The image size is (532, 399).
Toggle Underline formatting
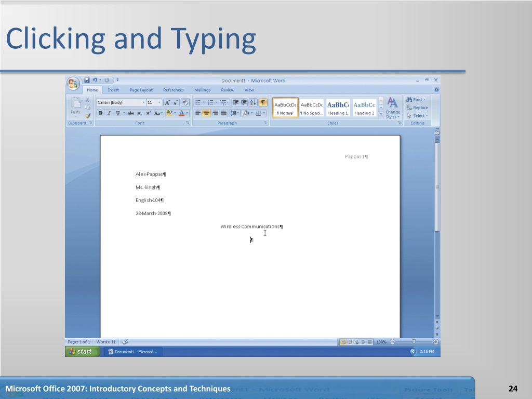click(118, 113)
